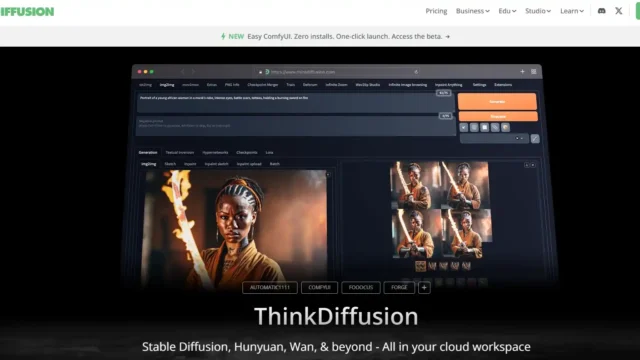Click the forward arrow in mockup browser
This screenshot has height=360, width=640.
[193, 71]
